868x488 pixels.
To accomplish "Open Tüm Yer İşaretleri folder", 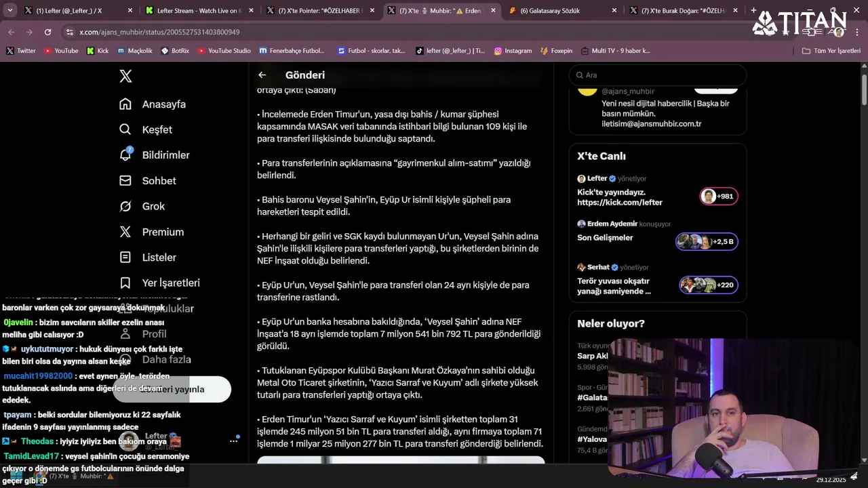I will coord(831,51).
